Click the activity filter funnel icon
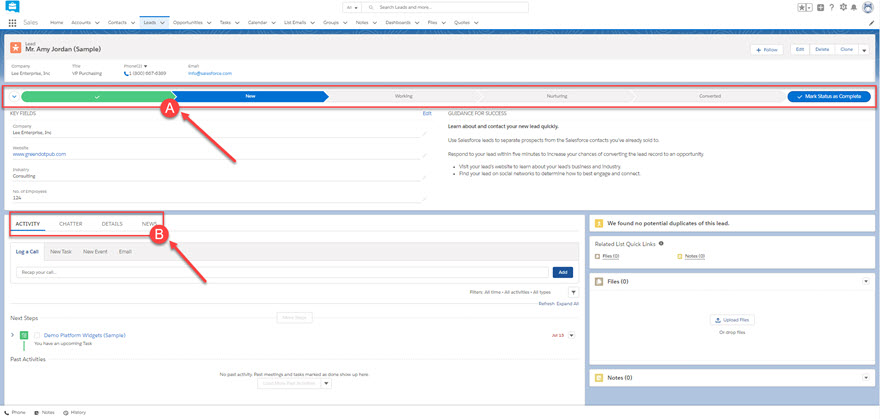The image size is (880, 419). [573, 292]
